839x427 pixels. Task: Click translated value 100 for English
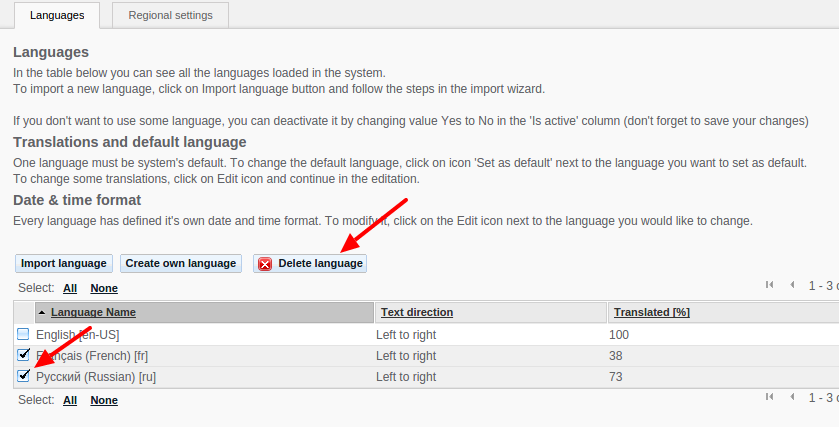point(619,335)
